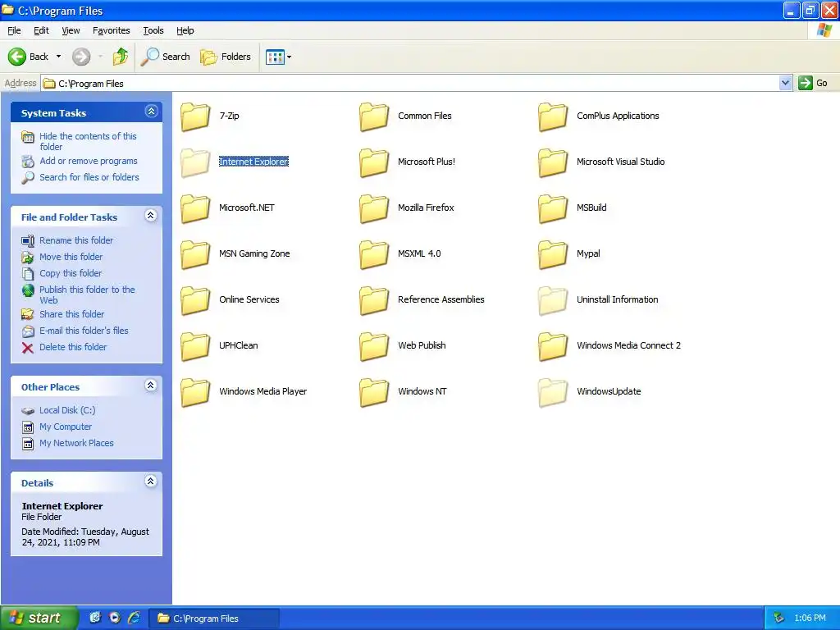Select the Reference Assemblies folder icon
The width and height of the screenshot is (840, 630).
coord(374,300)
